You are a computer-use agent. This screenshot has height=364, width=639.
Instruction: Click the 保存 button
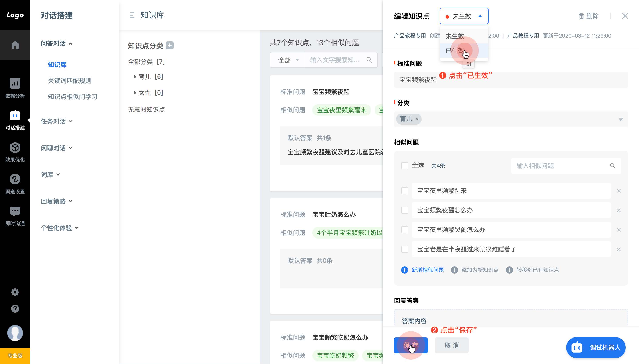410,345
